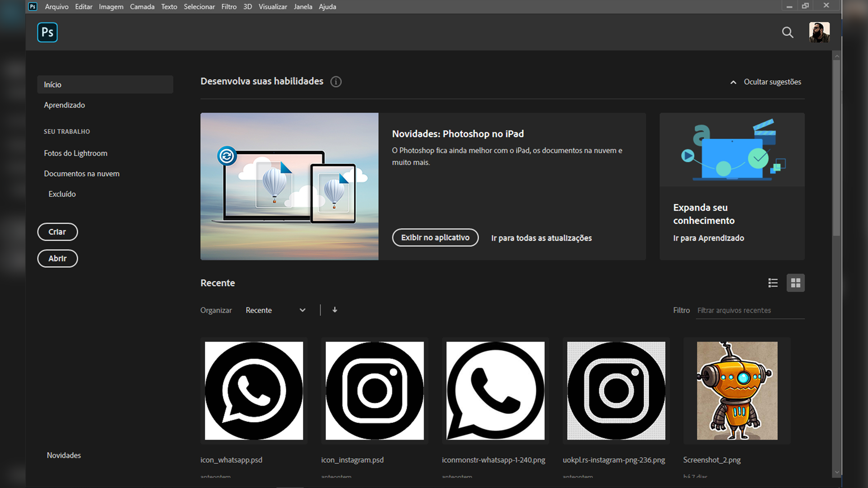Switch recent files to grid view
This screenshot has width=868, height=488.
796,283
